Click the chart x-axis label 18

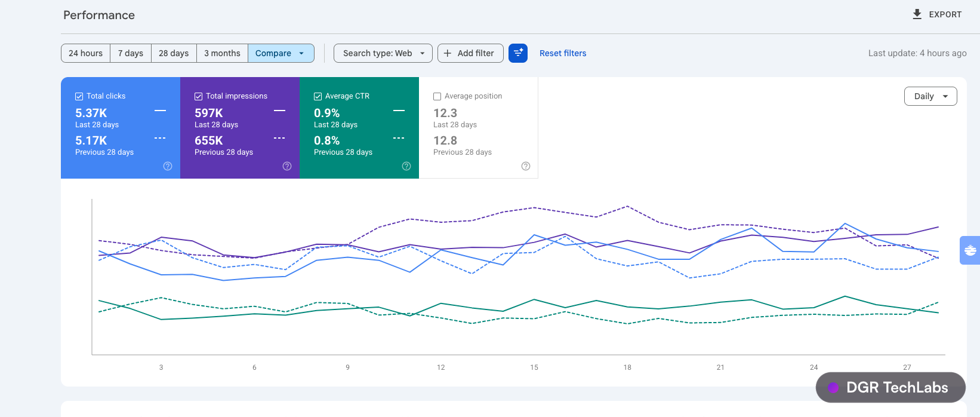pos(627,367)
